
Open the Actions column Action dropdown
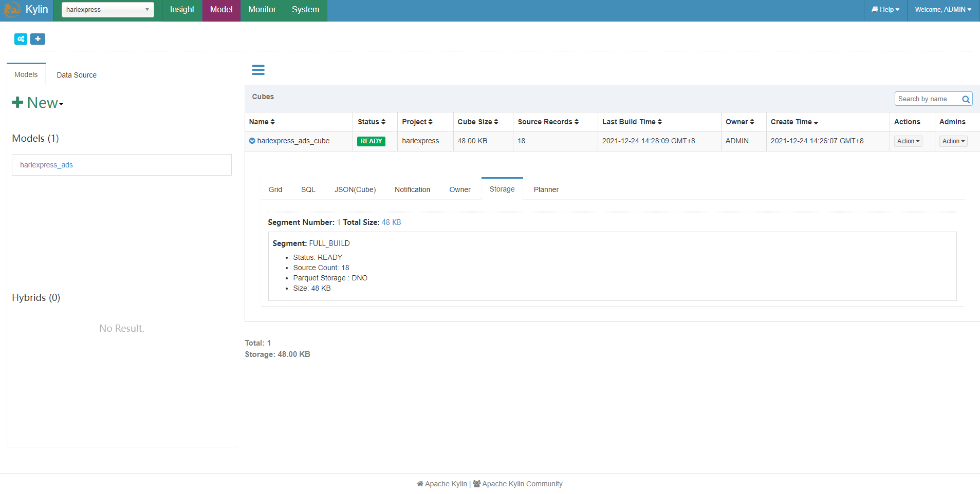908,141
